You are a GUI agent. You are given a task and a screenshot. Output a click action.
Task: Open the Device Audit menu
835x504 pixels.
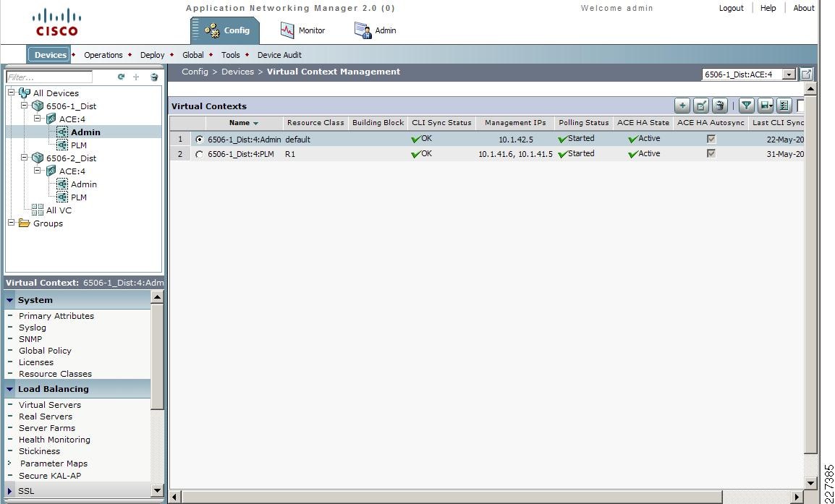click(279, 55)
